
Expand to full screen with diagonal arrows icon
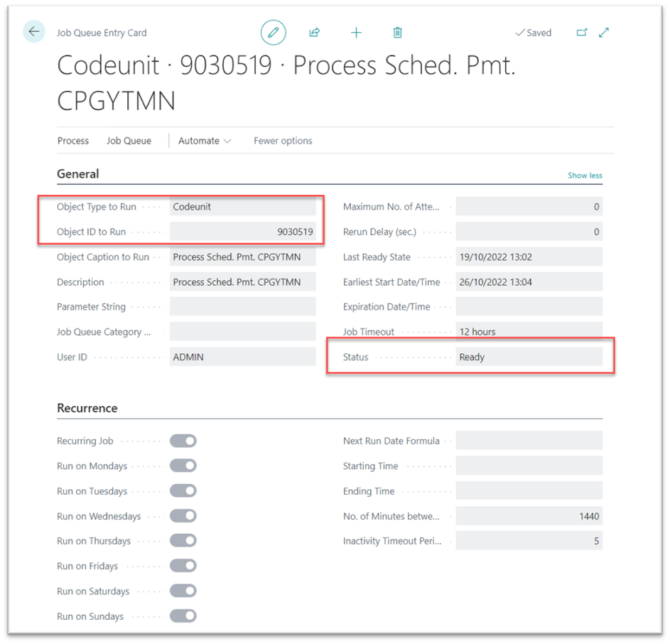click(605, 32)
